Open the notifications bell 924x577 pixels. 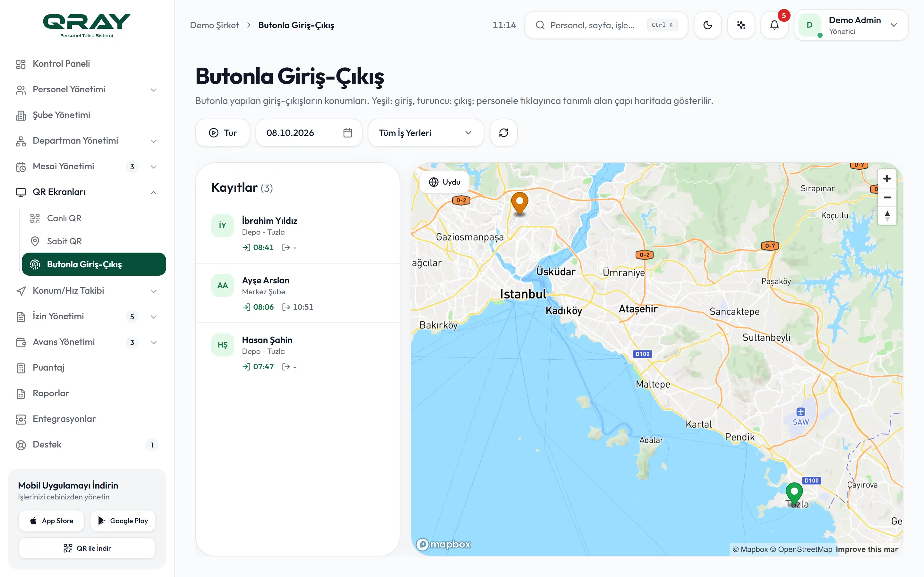click(x=774, y=25)
